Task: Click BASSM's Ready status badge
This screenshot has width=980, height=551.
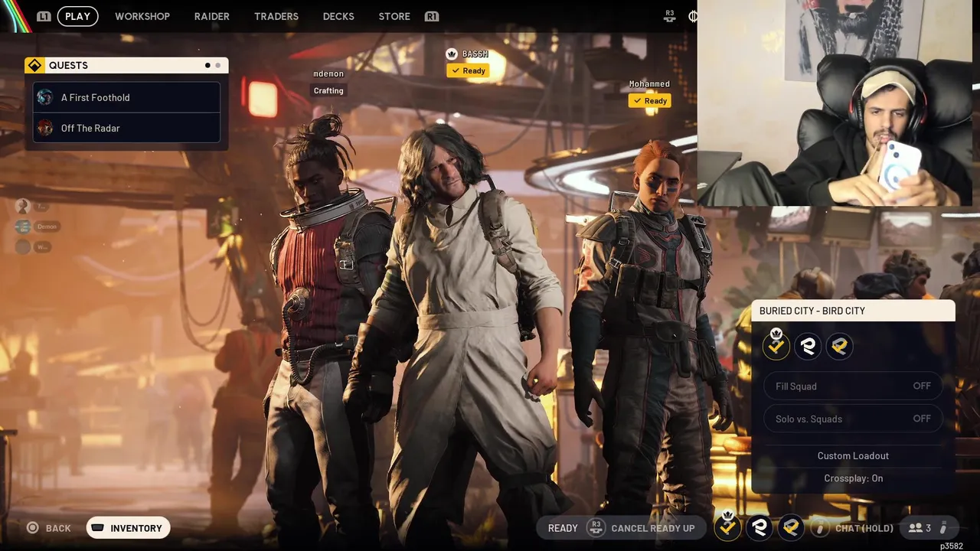Action: (x=468, y=70)
